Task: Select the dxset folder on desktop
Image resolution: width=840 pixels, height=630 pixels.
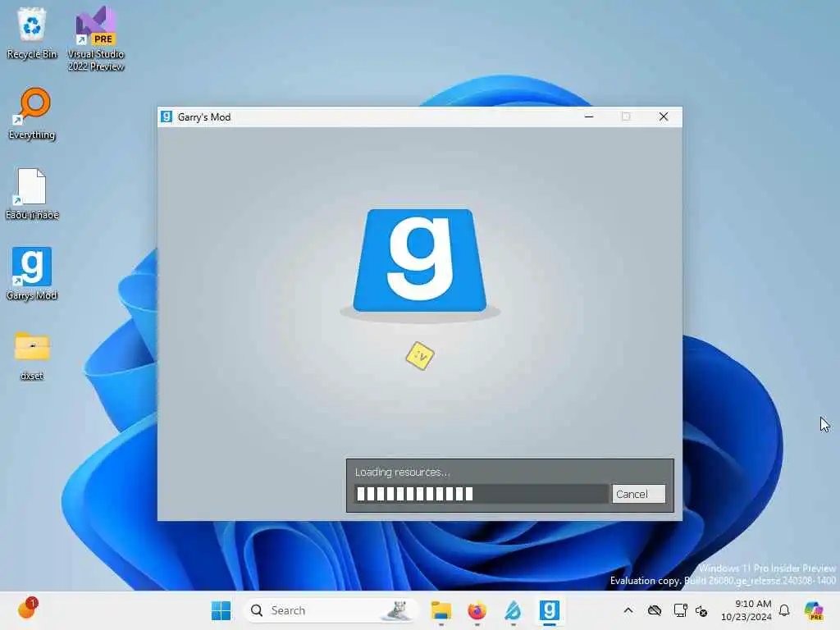Action: 32,356
